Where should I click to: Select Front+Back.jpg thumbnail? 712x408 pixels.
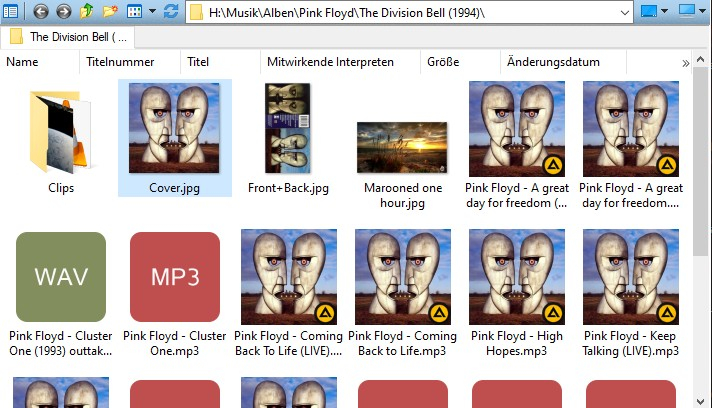pos(288,128)
